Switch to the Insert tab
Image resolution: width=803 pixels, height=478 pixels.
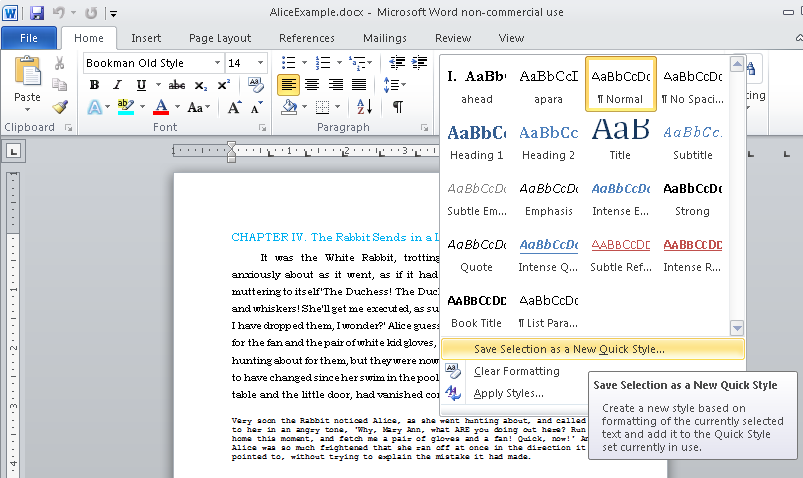[x=146, y=38]
